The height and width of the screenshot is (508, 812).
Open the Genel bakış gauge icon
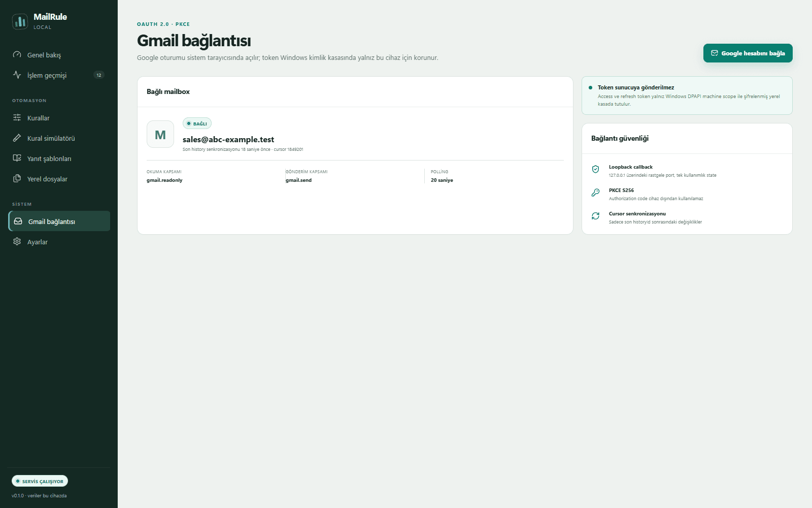tap(17, 55)
